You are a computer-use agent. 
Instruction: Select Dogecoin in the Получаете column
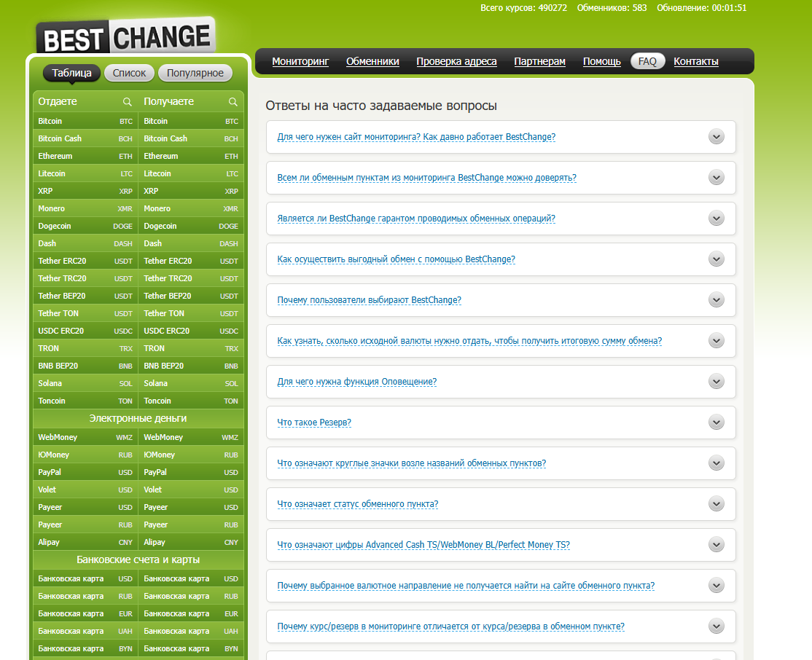pyautogui.click(x=191, y=227)
